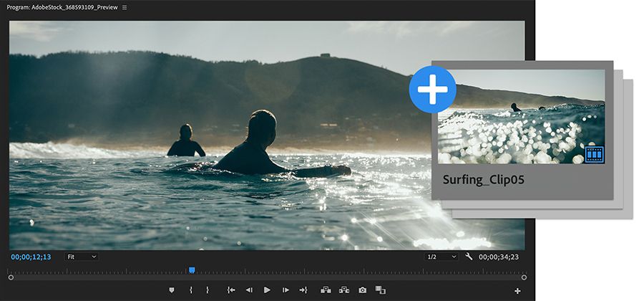Click the Mark Out bracket icon
Screen dimensions: 644x301
(208, 290)
